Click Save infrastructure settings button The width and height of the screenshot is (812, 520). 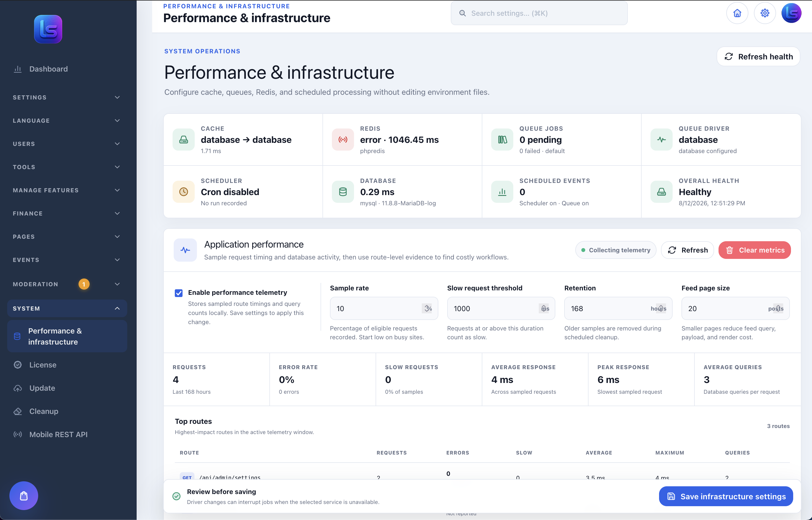[x=726, y=496]
